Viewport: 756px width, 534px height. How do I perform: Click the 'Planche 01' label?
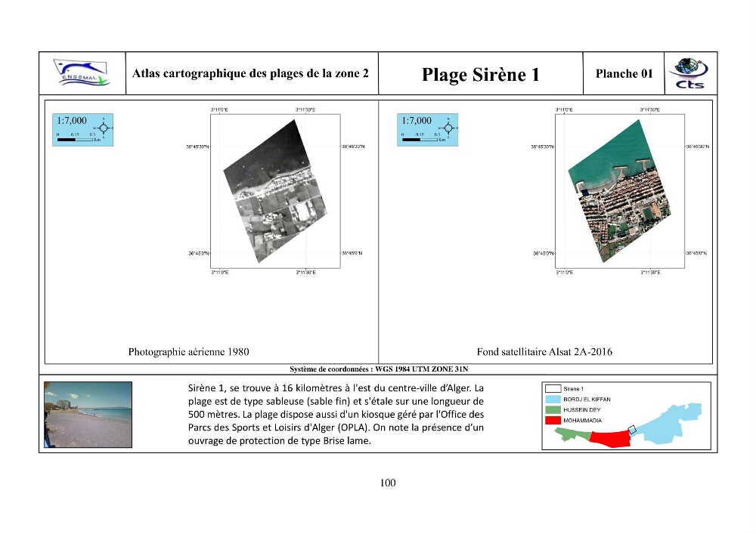coord(624,74)
